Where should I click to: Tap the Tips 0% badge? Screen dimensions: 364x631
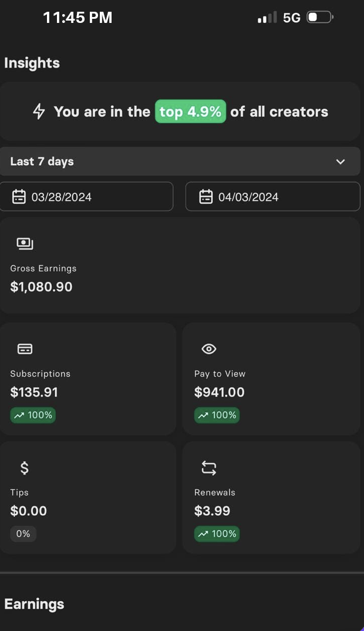[23, 534]
